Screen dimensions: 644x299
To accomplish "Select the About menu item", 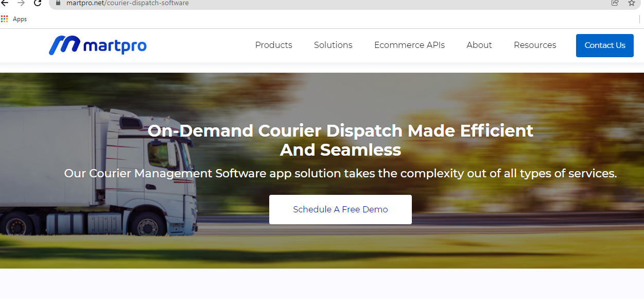I will [x=479, y=45].
